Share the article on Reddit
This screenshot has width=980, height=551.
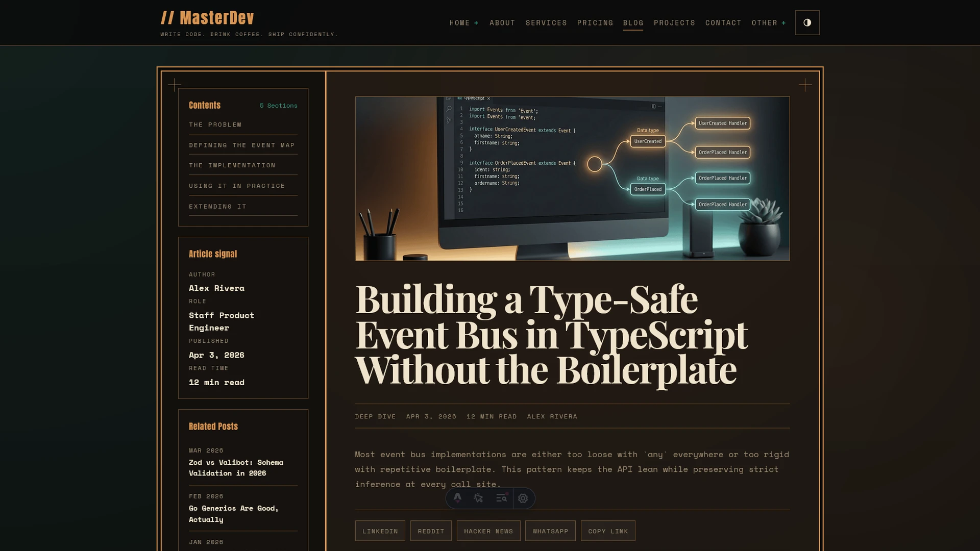[x=431, y=531]
